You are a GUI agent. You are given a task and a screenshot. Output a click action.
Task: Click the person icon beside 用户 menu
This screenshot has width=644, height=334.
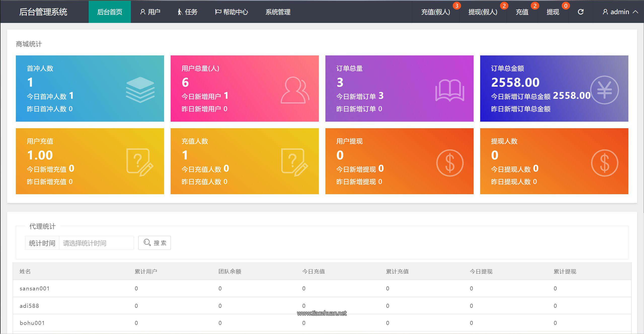pyautogui.click(x=143, y=12)
